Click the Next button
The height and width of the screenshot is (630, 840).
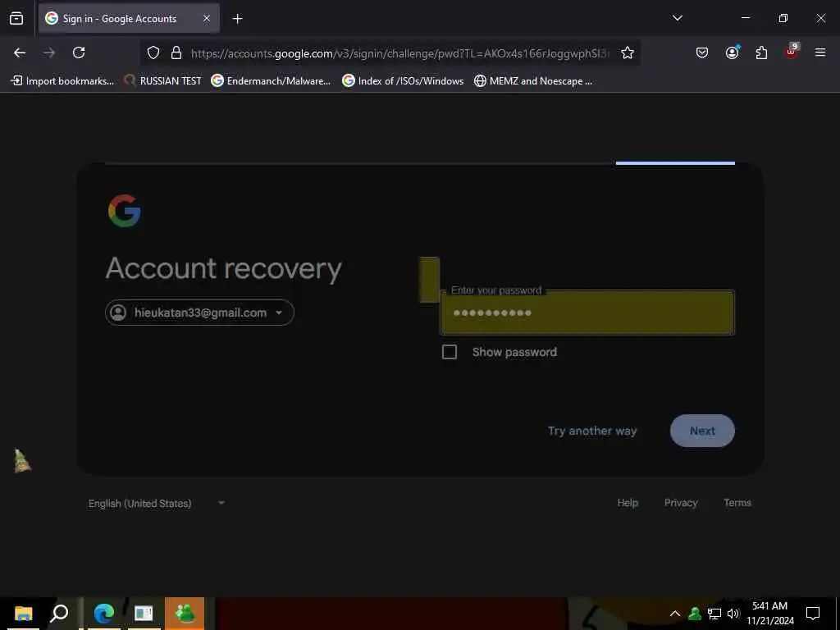702,431
